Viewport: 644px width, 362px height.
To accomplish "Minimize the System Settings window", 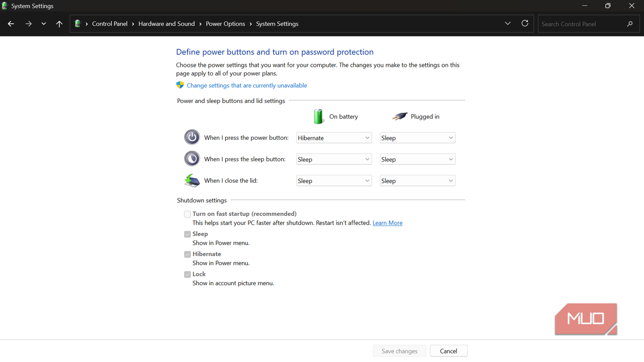I will [585, 6].
